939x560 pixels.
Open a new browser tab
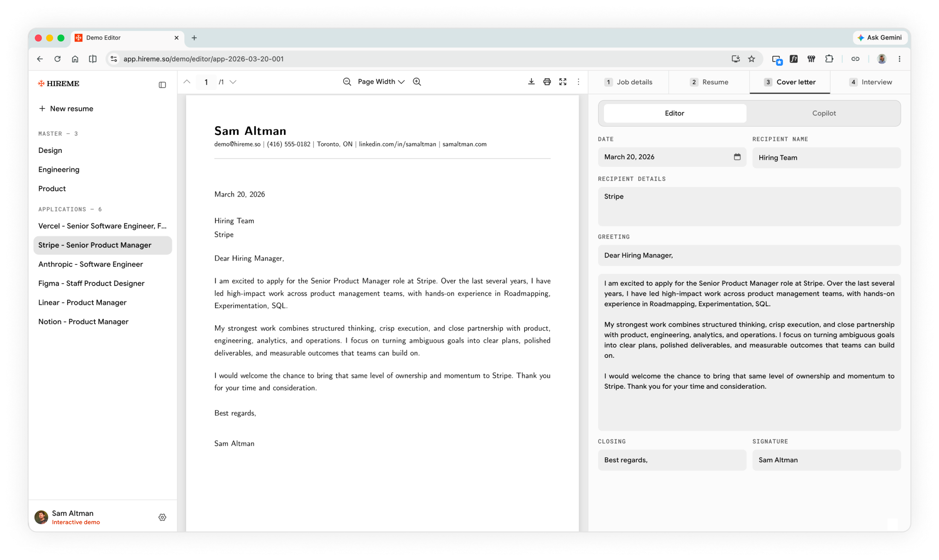pos(194,38)
